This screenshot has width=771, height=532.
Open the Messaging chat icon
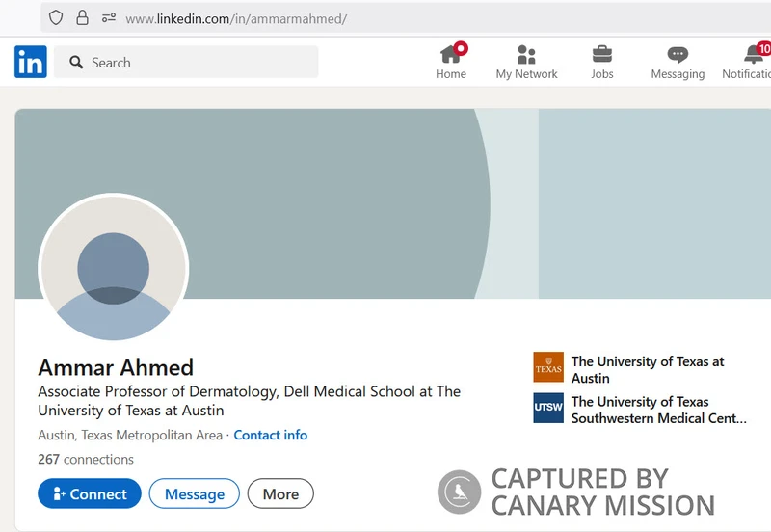click(678, 54)
